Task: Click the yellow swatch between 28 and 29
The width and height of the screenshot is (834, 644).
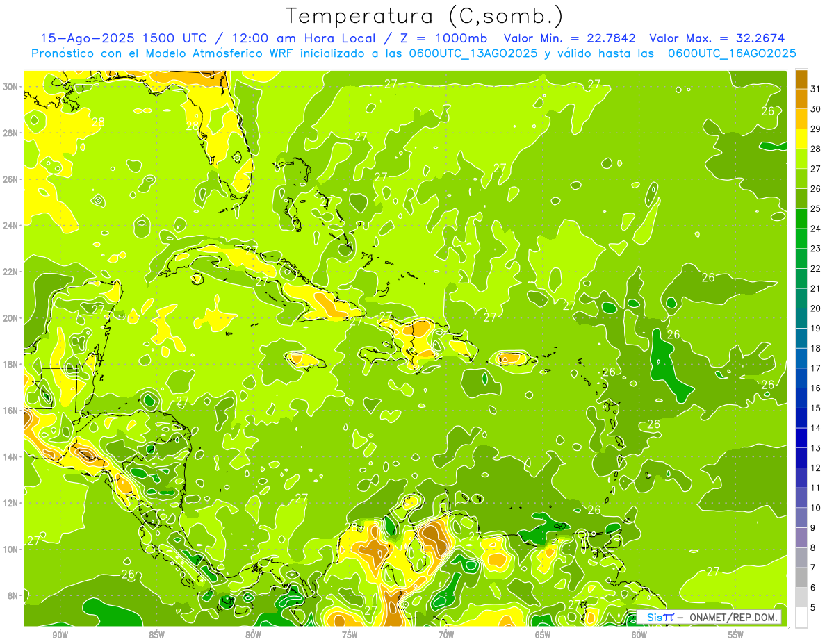Action: [801, 139]
